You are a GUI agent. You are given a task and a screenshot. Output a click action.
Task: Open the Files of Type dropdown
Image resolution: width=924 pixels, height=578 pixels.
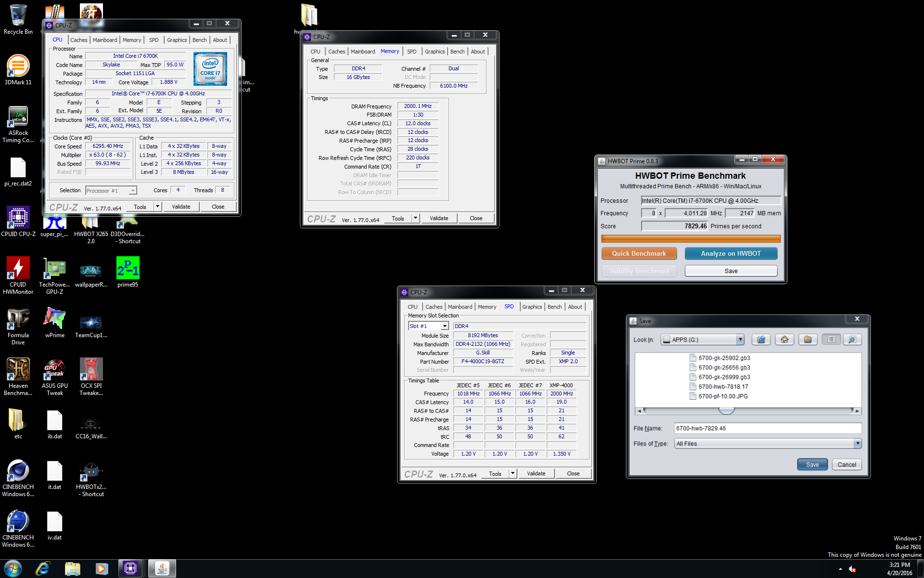(858, 444)
